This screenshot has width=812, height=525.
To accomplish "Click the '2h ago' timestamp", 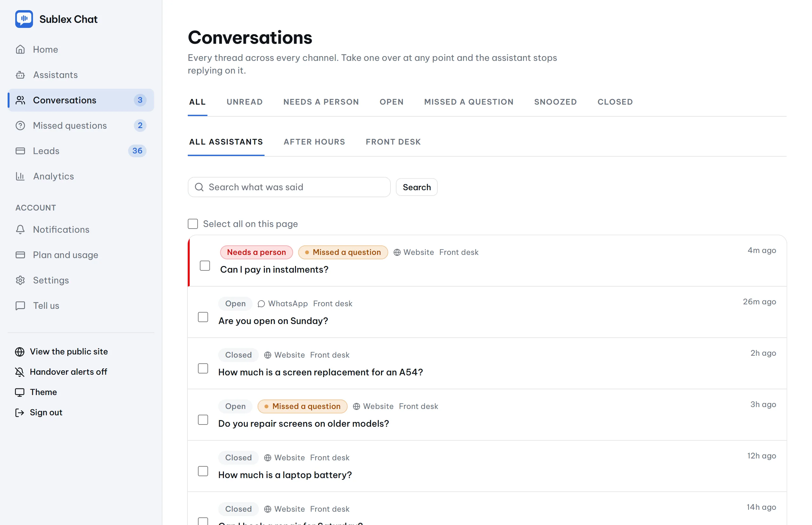I will [x=763, y=353].
